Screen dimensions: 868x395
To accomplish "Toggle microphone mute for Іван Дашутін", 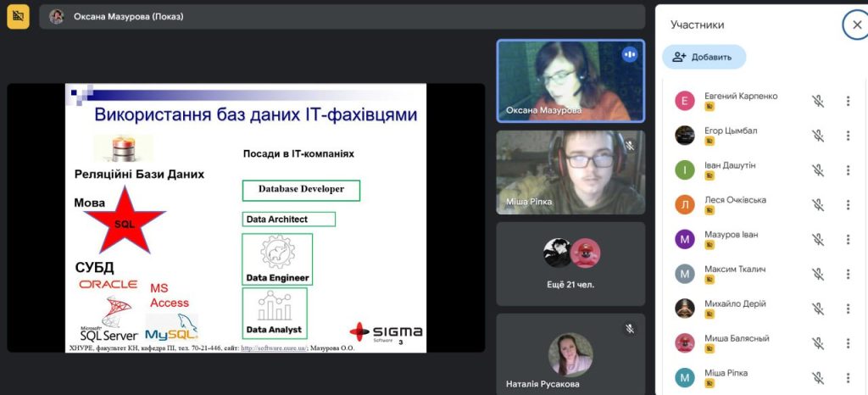I will [x=817, y=170].
